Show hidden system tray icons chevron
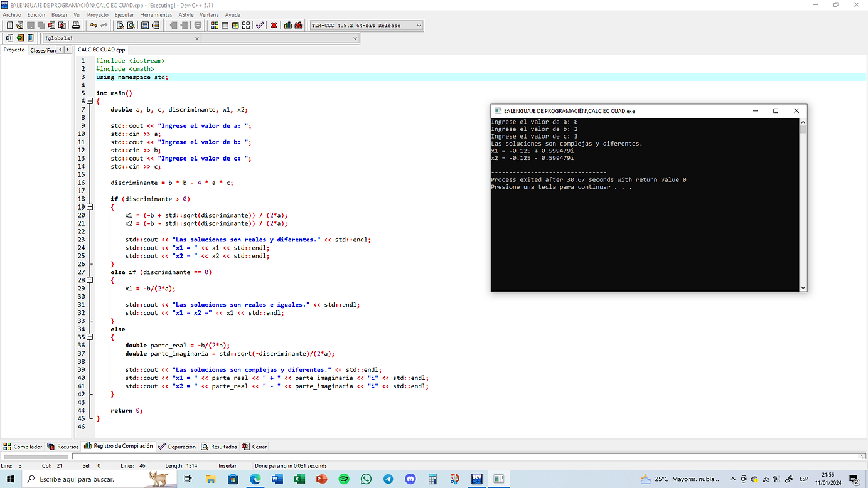The width and height of the screenshot is (868, 488). 732,479
